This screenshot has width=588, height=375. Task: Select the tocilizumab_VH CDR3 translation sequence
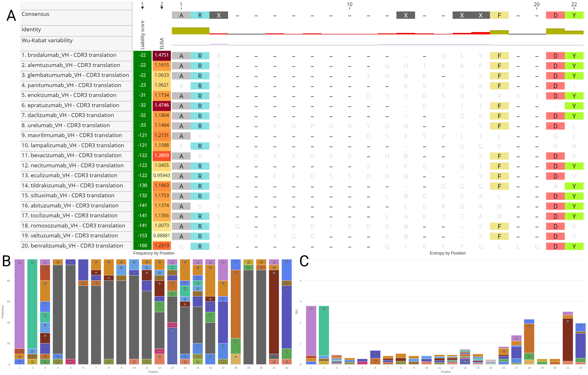[x=69, y=216]
